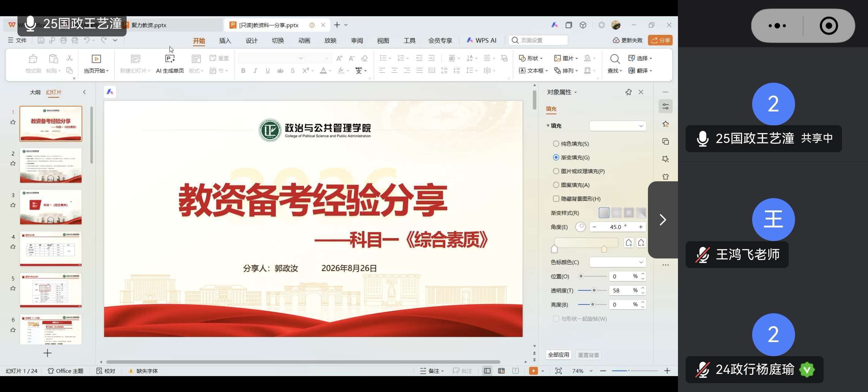Viewport: 868px width, 392px height.
Task: Adjust the 亮度(B) slider
Action: (592, 304)
